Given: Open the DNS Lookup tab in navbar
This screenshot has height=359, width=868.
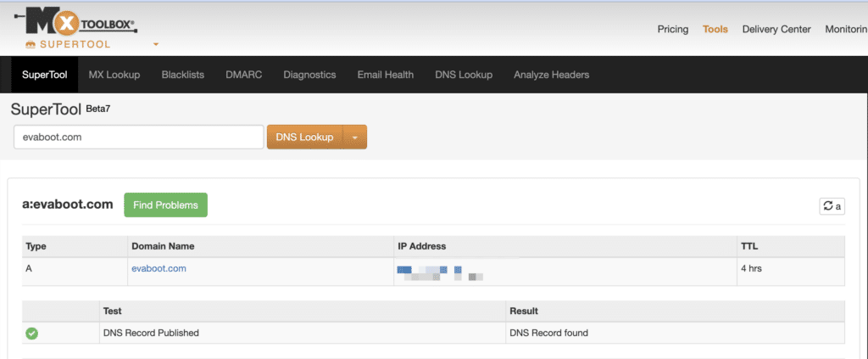Looking at the screenshot, I should pyautogui.click(x=464, y=75).
